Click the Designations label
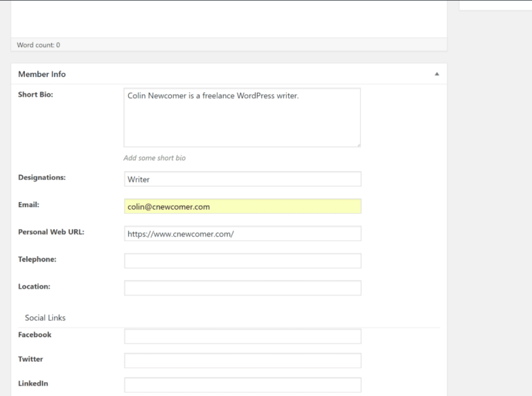Viewport: 532px width, 396px height. (42, 177)
